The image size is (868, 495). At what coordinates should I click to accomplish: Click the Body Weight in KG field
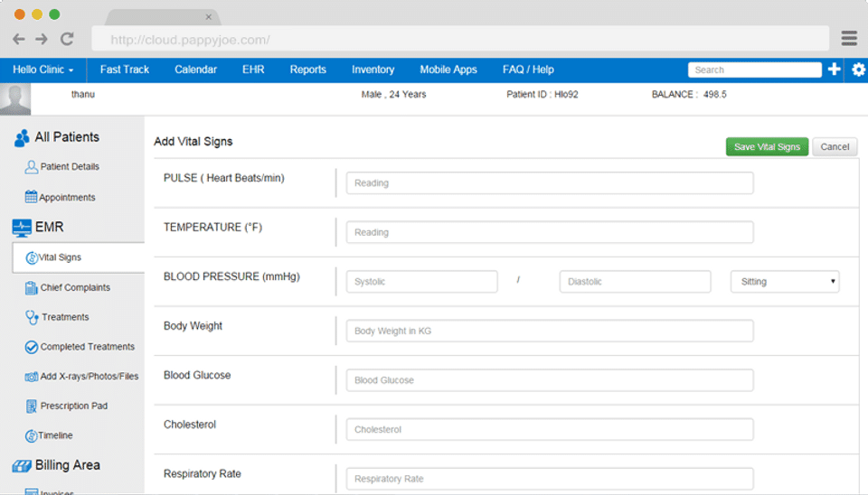550,331
